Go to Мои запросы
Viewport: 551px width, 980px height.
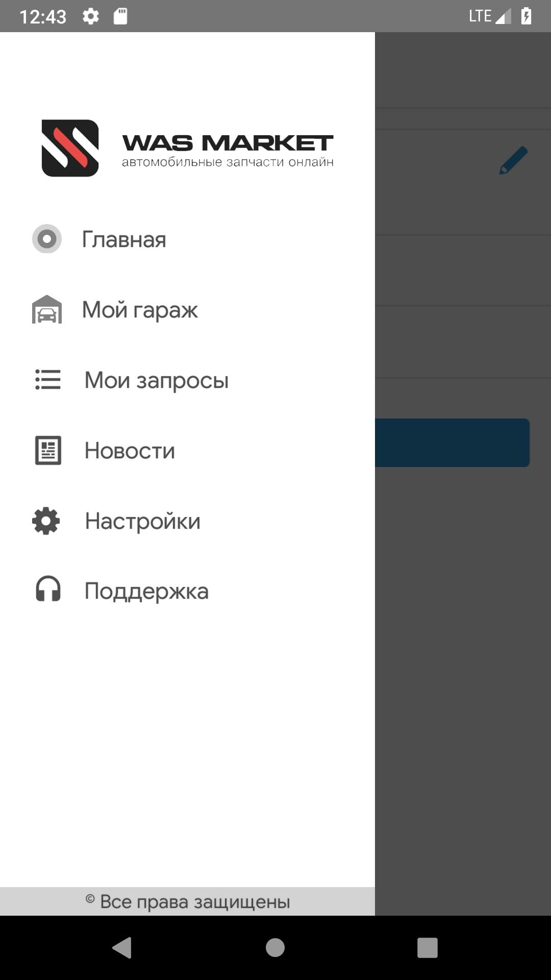(187, 380)
